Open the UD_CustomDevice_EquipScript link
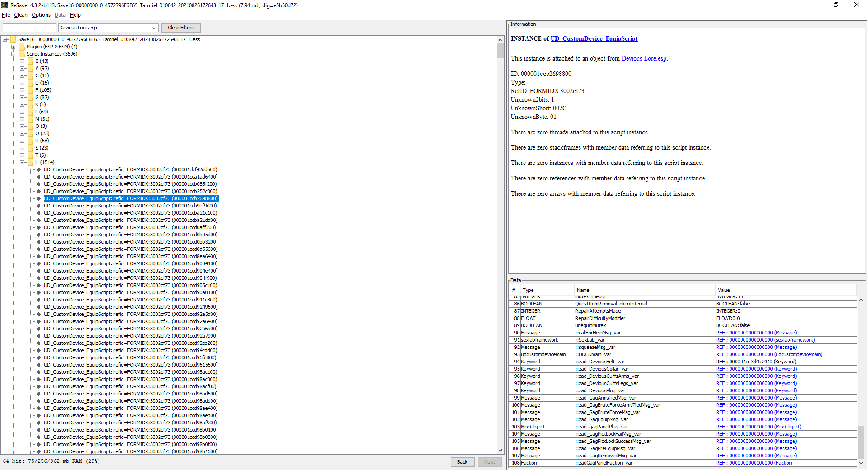 coord(594,39)
